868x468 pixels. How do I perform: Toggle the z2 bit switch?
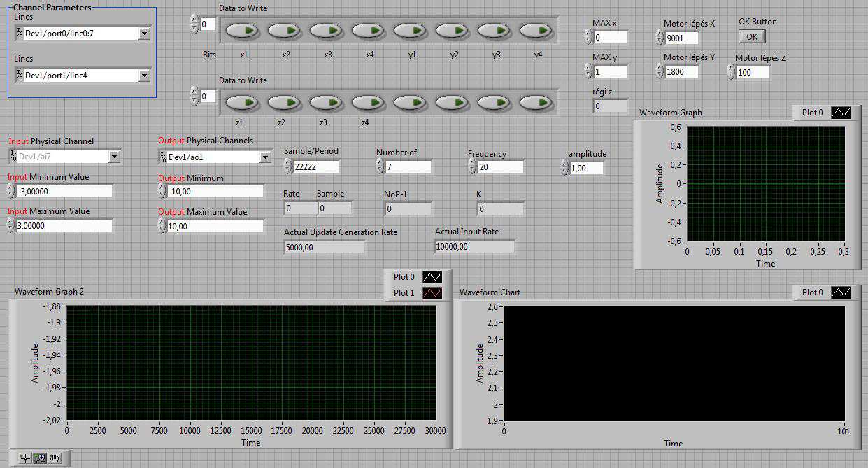(285, 102)
